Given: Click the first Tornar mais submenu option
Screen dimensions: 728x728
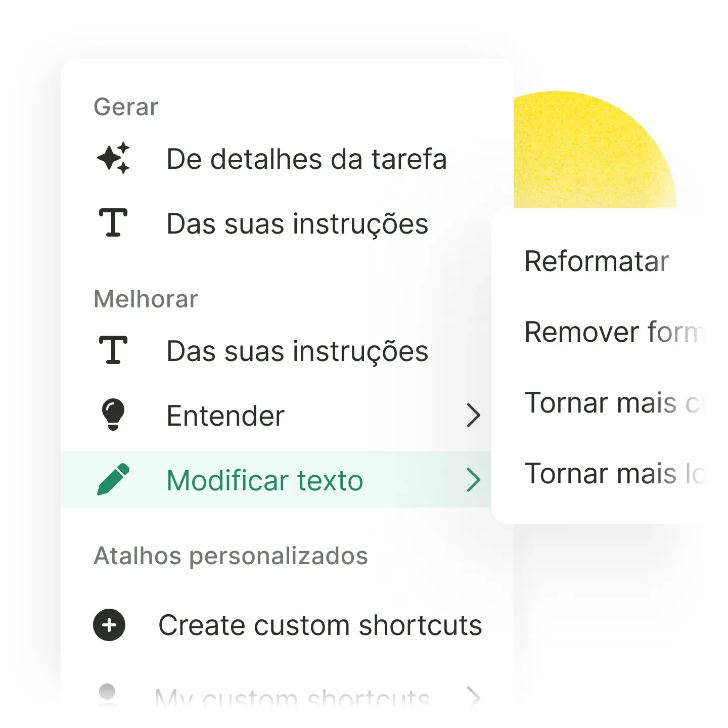Looking at the screenshot, I should 614,403.
